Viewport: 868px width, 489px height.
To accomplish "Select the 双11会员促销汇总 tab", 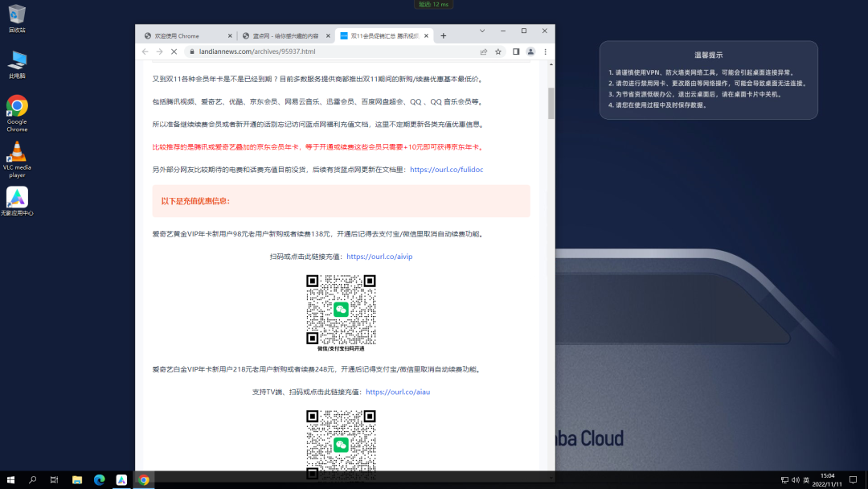I will pos(384,36).
